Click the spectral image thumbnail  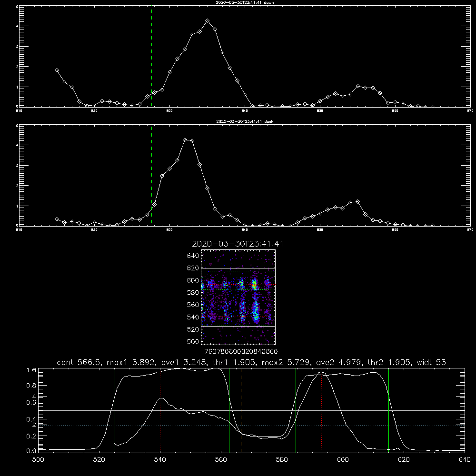tap(238, 297)
